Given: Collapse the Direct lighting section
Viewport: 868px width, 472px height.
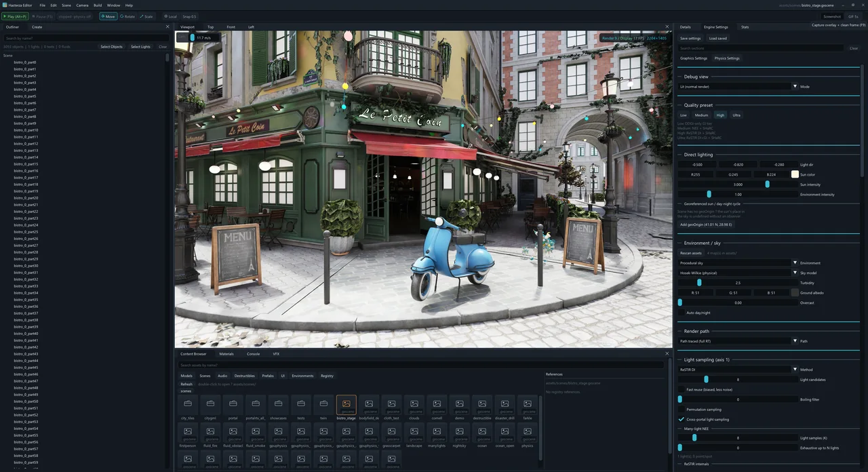Looking at the screenshot, I should pos(698,155).
